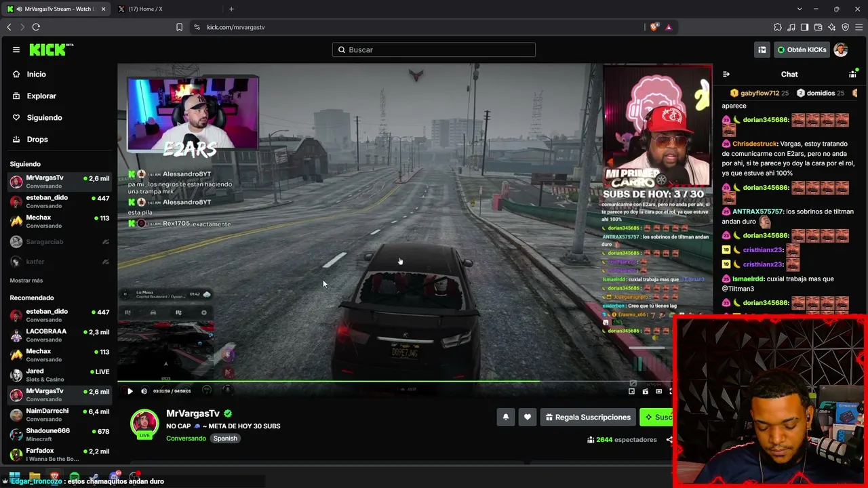Expand following list with Mostrar más
Viewport: 868px width, 488px height.
(26, 281)
